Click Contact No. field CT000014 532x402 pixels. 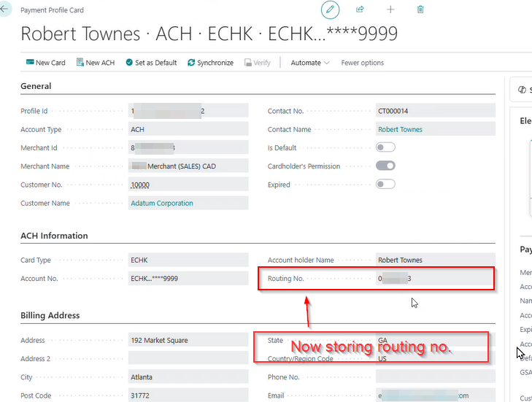click(x=435, y=111)
